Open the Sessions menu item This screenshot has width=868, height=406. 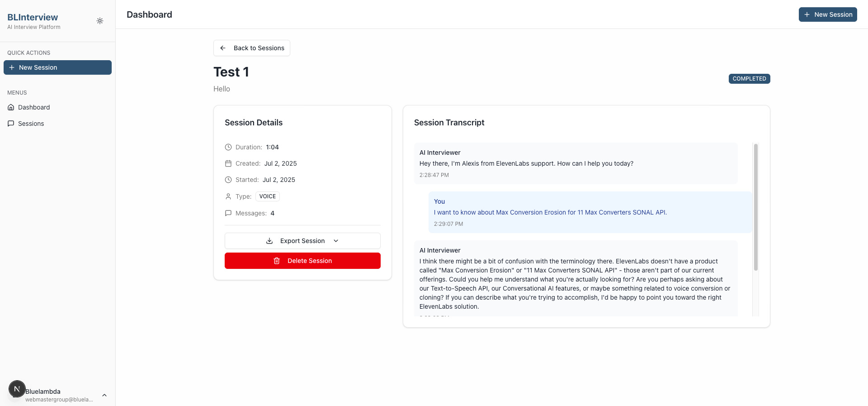pos(31,124)
